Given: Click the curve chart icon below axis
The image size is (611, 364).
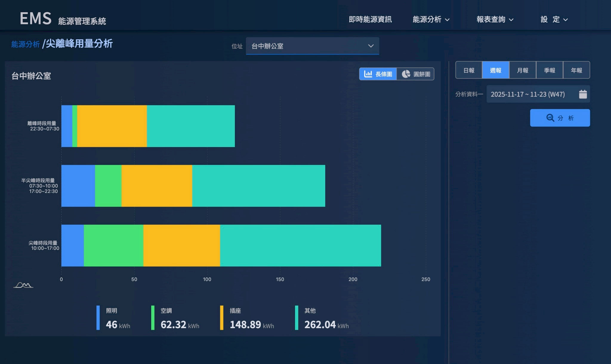Looking at the screenshot, I should [23, 285].
